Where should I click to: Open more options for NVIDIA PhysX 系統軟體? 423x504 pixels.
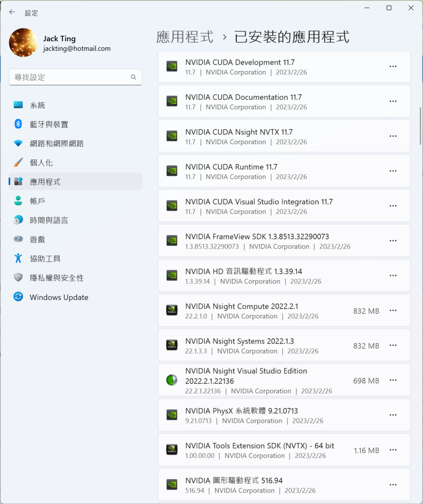[393, 415]
